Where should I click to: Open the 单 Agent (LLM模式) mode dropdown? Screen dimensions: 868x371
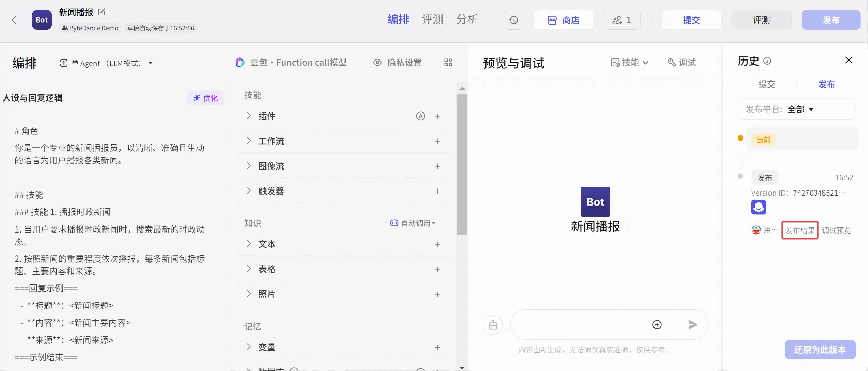[x=106, y=63]
